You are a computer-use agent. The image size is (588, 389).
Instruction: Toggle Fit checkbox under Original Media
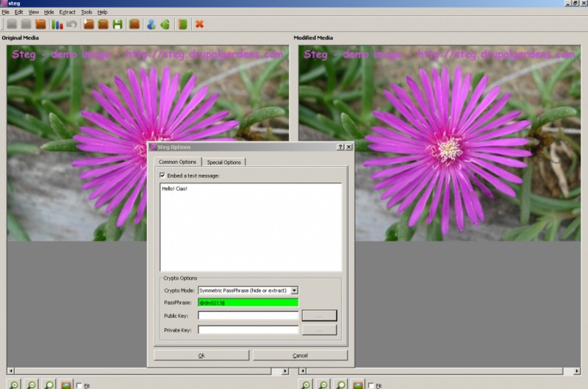tap(80, 385)
